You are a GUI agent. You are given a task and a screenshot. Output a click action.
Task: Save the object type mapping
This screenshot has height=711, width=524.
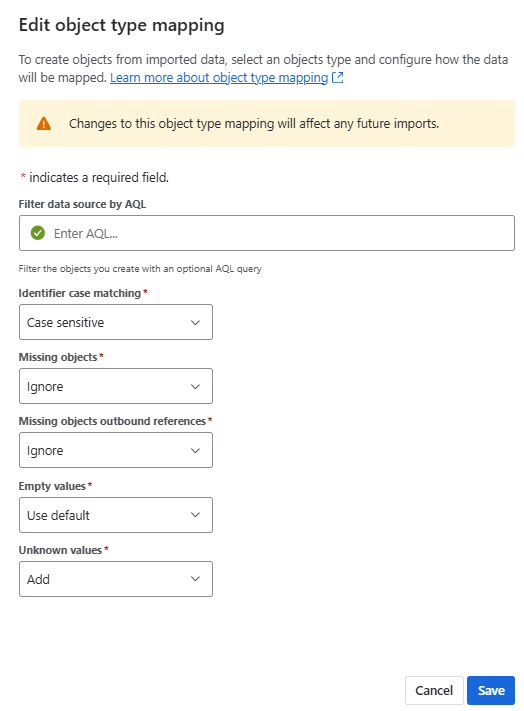click(491, 690)
